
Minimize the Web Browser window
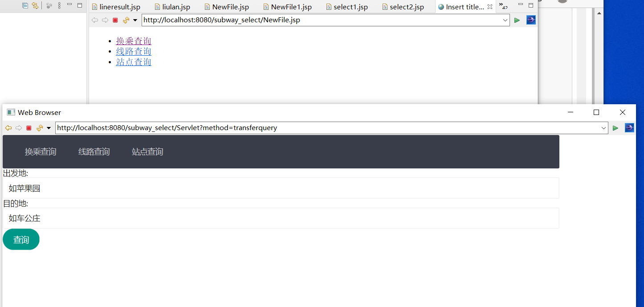coord(571,112)
